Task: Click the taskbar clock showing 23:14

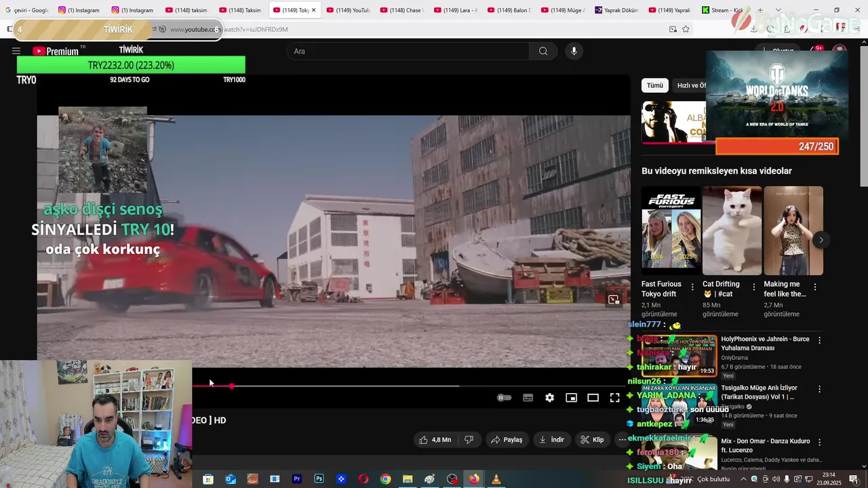Action: (x=829, y=479)
